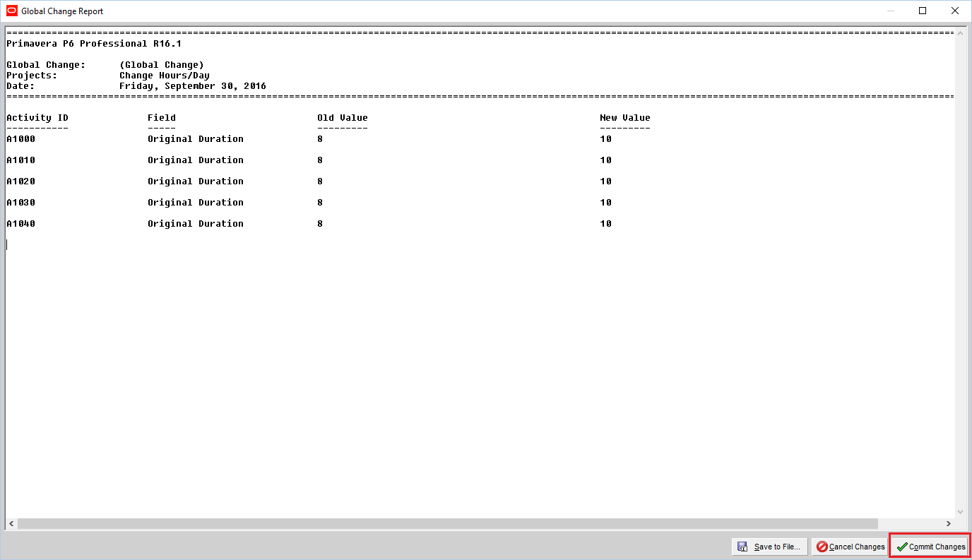Minimize the Global Change Report window
The height and width of the screenshot is (560, 972).
tap(890, 11)
